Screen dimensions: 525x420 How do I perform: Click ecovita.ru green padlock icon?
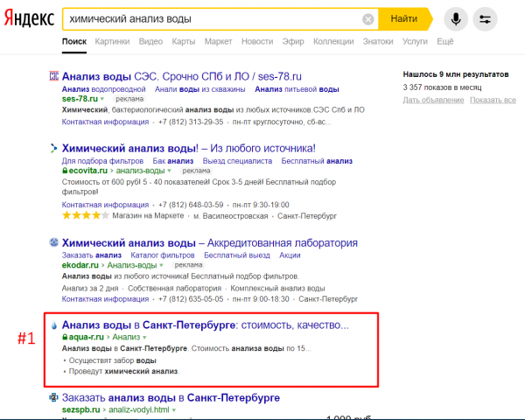tap(65, 171)
